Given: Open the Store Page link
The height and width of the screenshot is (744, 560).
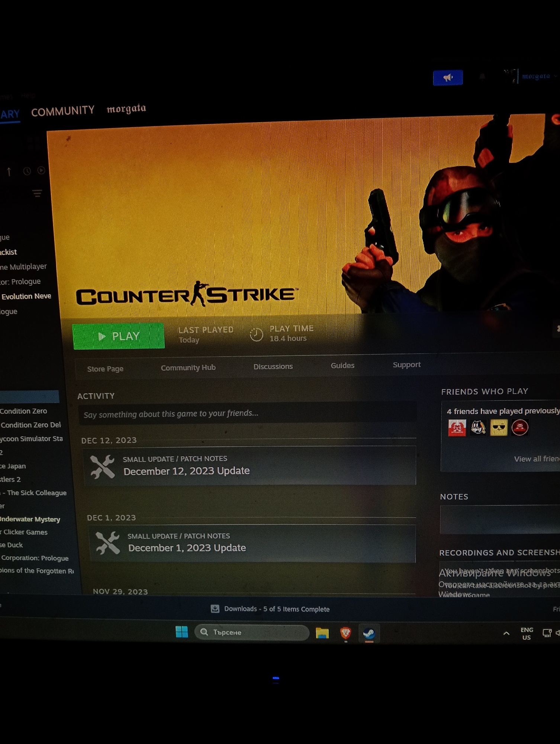Looking at the screenshot, I should 105,369.
